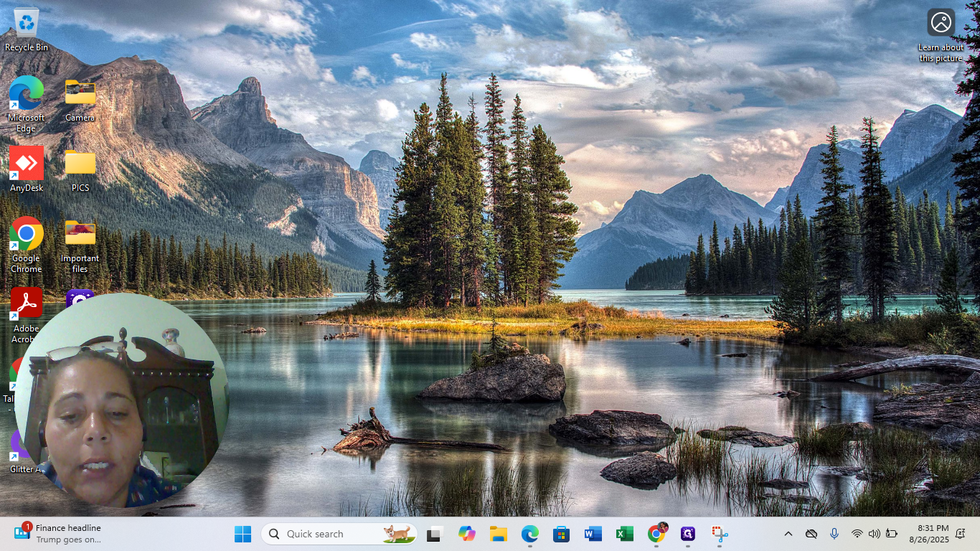Viewport: 980px width, 551px height.
Task: Open the clock and date calendar
Action: pyautogui.click(x=928, y=534)
